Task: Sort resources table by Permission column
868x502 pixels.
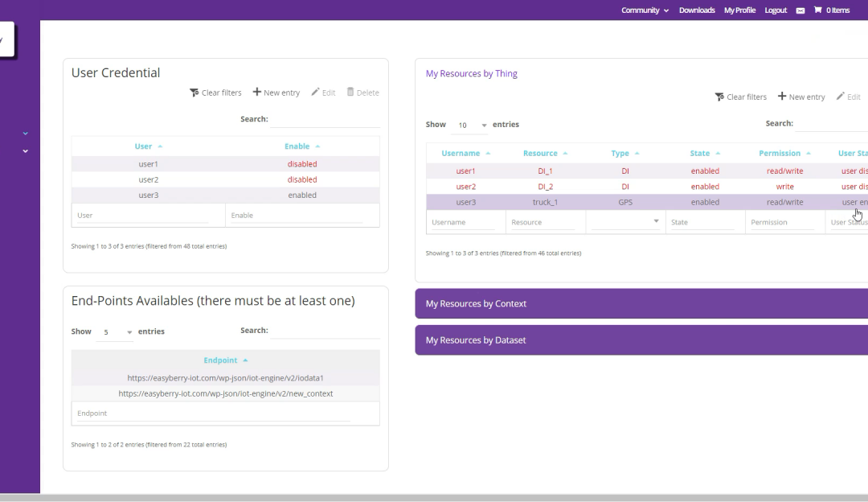Action: point(784,154)
